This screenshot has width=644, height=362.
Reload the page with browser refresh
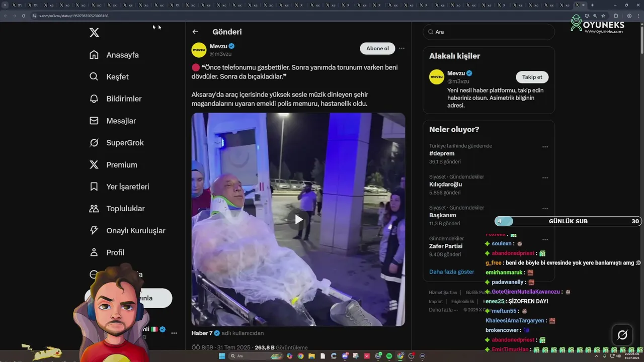click(x=23, y=16)
